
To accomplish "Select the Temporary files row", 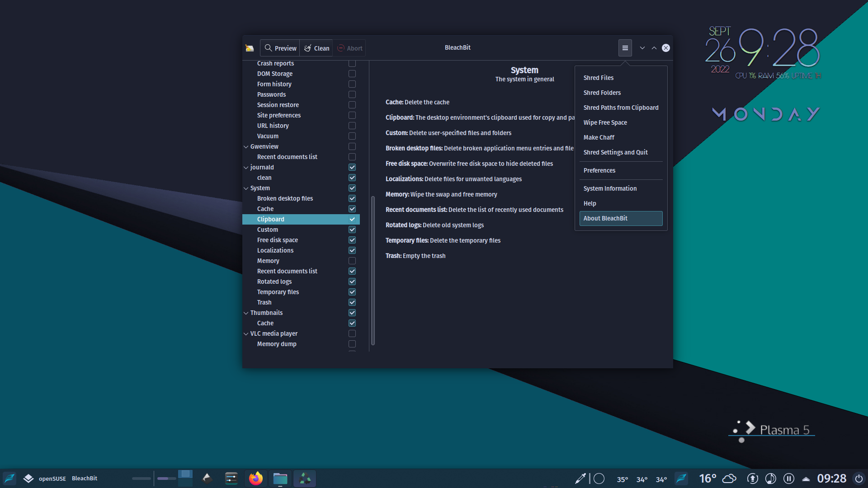I will click(x=301, y=292).
